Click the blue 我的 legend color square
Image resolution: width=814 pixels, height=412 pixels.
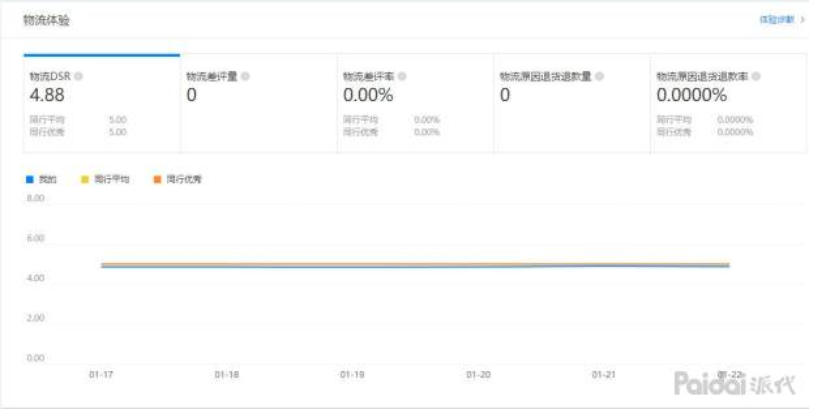coord(29,179)
